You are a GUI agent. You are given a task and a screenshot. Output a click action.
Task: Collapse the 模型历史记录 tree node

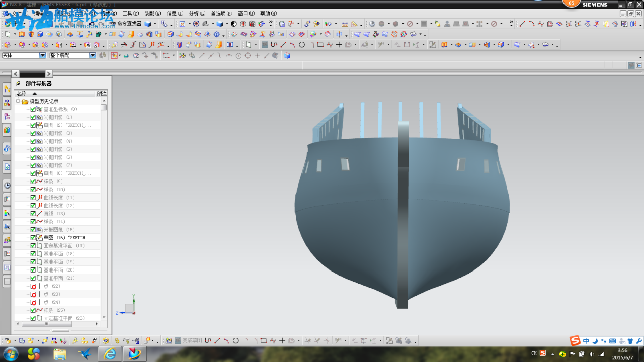click(x=18, y=101)
